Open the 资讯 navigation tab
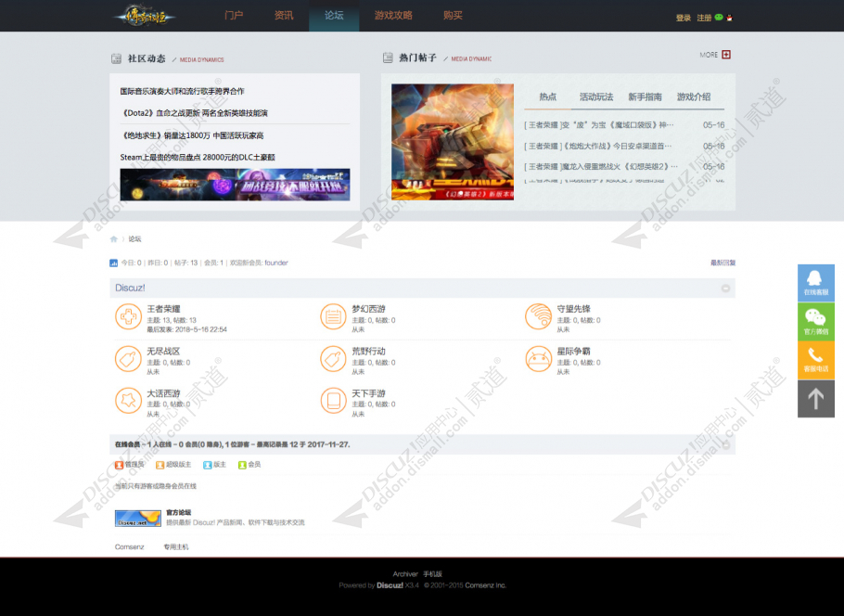 click(284, 16)
